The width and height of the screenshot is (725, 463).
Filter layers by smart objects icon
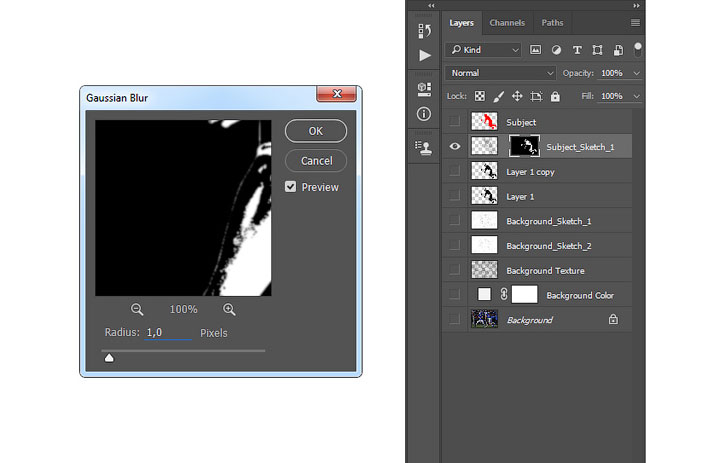tap(618, 50)
